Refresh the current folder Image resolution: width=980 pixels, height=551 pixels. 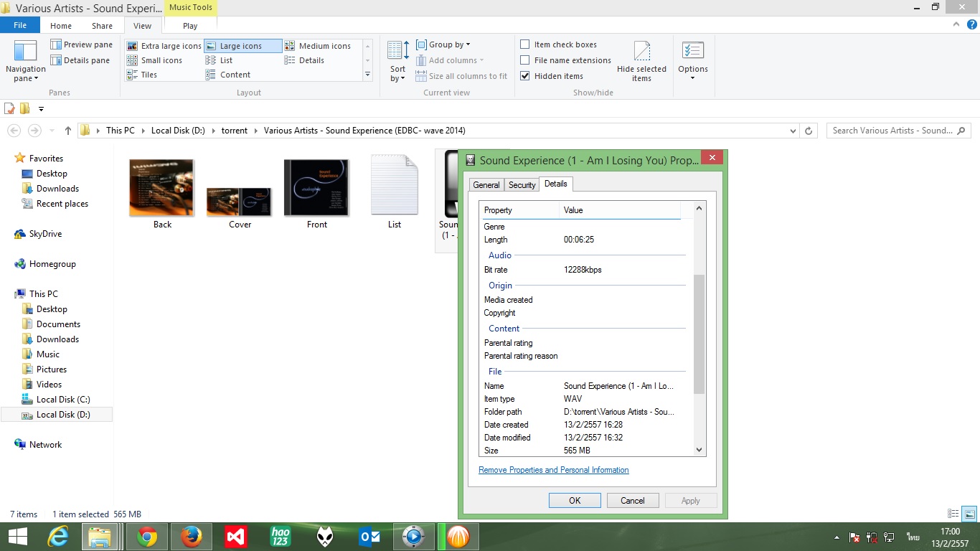coord(809,131)
